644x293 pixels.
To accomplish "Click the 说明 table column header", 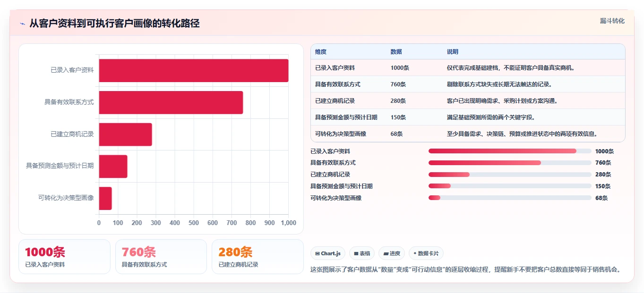I will (453, 52).
